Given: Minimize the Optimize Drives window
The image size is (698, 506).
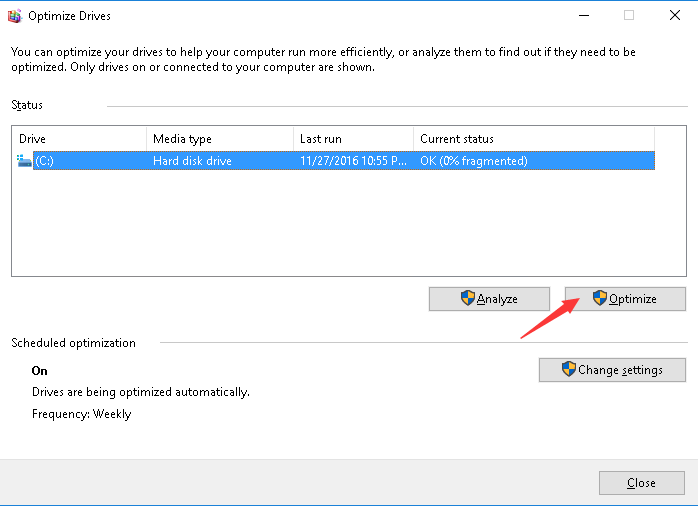Looking at the screenshot, I should tap(582, 16).
